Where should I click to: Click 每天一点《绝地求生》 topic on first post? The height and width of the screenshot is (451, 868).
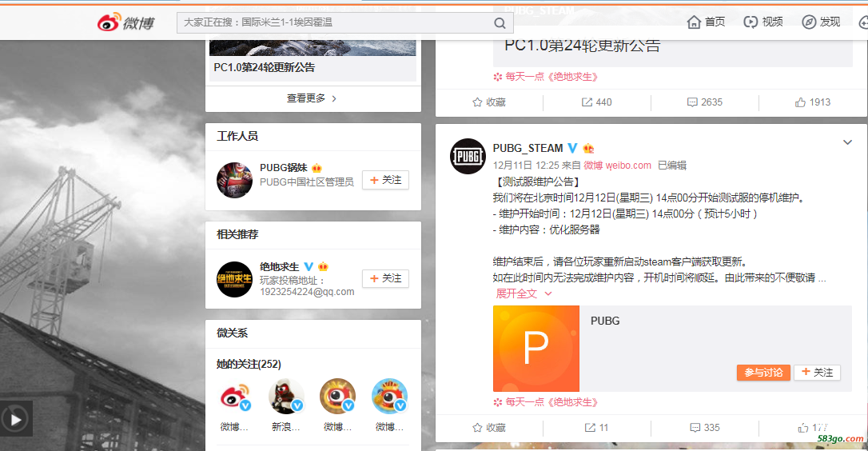pyautogui.click(x=546, y=77)
